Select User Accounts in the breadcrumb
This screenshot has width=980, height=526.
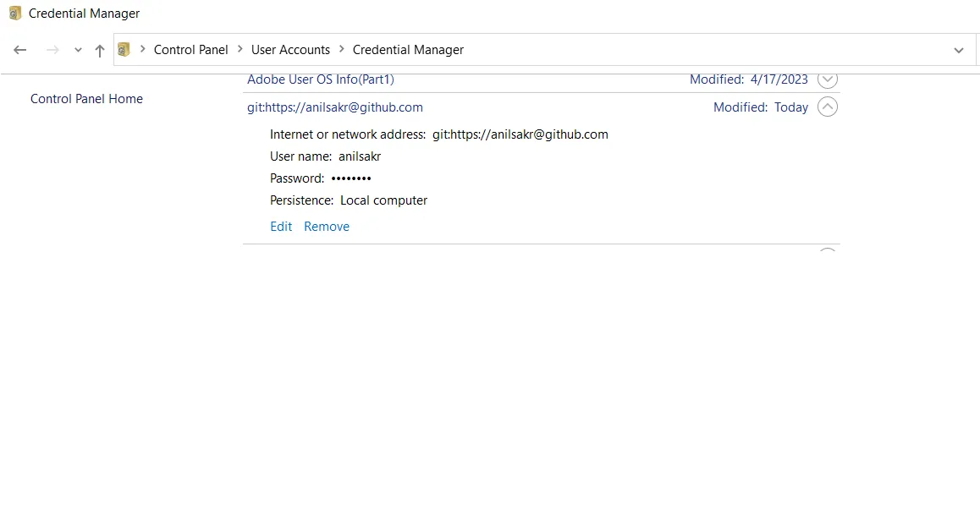click(290, 49)
